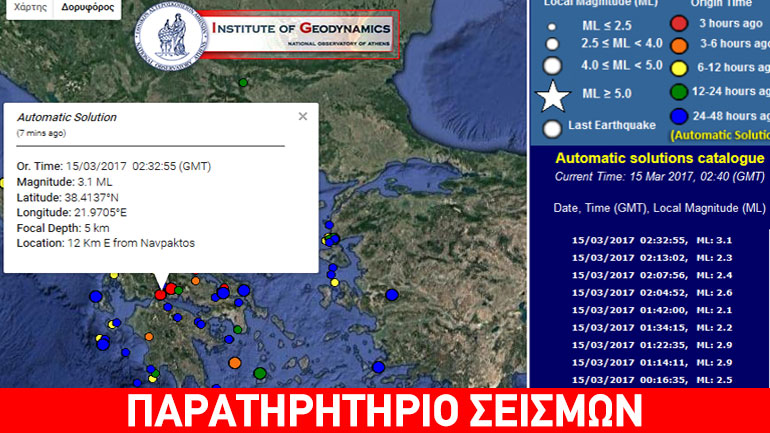Switch to the Δορυφόρος satellite view

[87, 7]
